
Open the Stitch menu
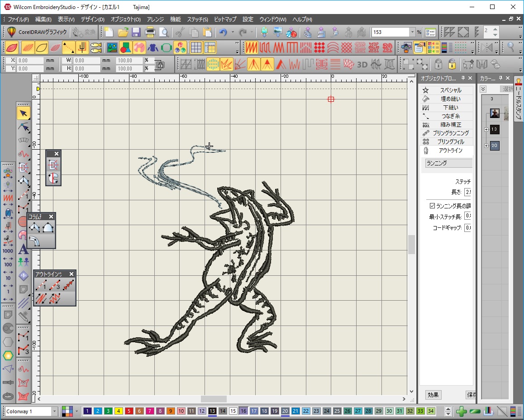coord(197,19)
